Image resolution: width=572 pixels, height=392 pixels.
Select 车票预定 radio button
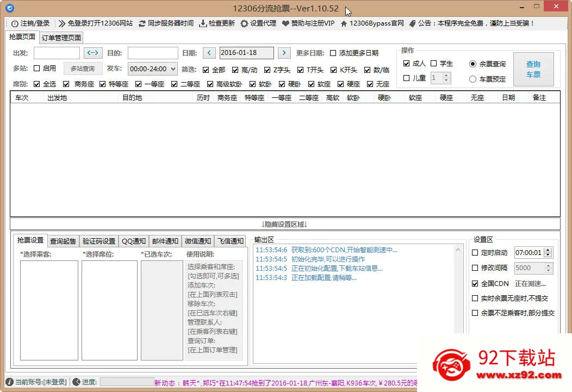pyautogui.click(x=472, y=79)
